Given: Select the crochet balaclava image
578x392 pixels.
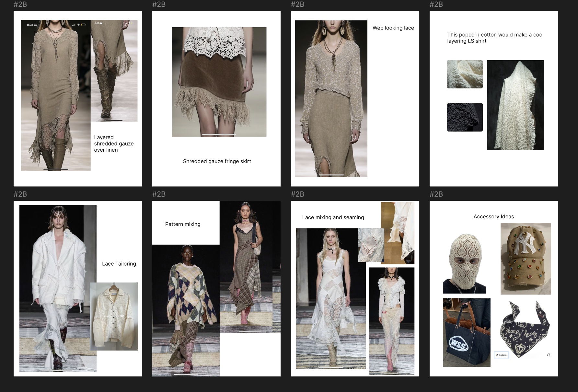Looking at the screenshot, I should pos(464,263).
